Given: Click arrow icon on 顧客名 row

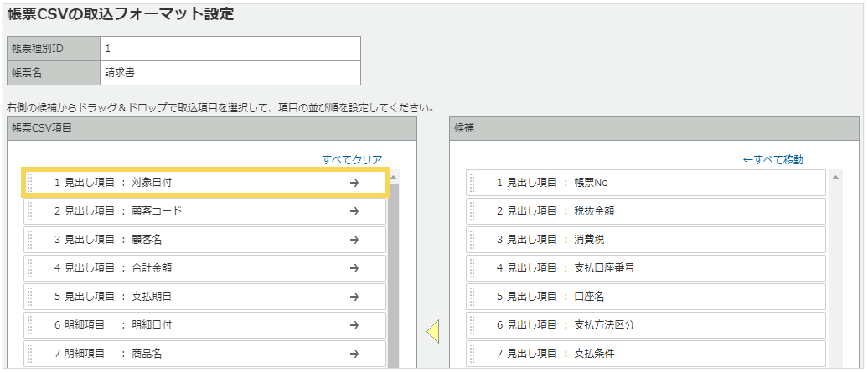Looking at the screenshot, I should tap(354, 240).
